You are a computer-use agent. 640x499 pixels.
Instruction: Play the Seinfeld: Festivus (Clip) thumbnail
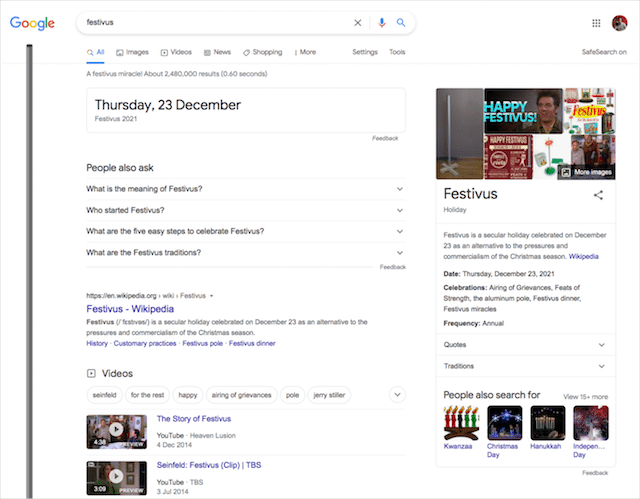click(x=117, y=478)
